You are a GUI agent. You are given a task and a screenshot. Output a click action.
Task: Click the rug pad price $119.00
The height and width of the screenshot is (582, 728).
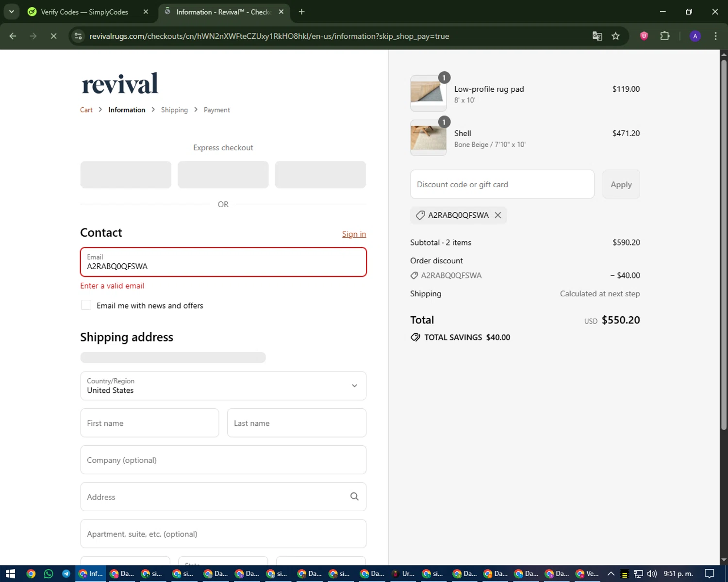[x=626, y=89]
